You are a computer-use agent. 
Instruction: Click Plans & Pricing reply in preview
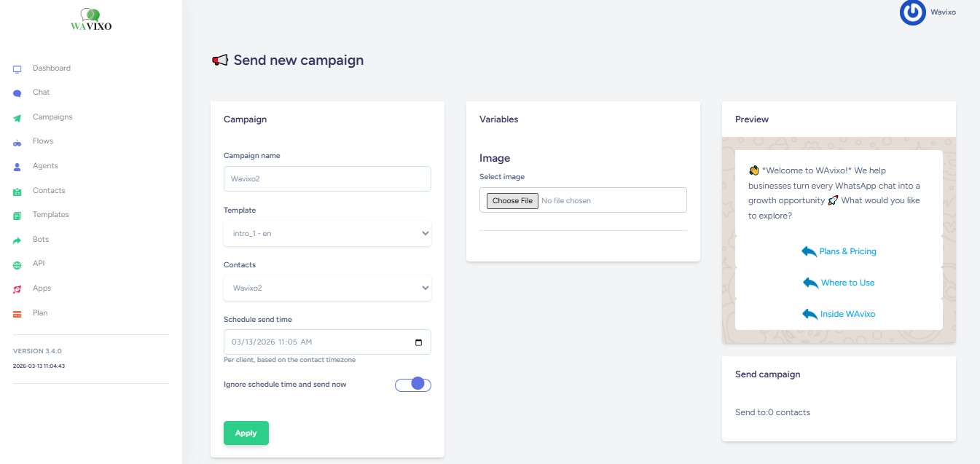[x=839, y=251]
